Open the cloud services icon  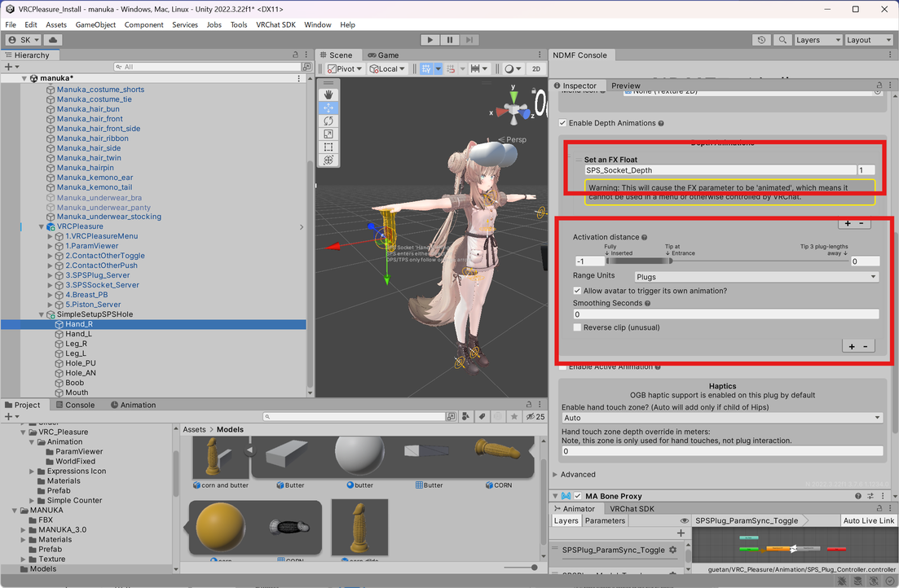pyautogui.click(x=53, y=40)
